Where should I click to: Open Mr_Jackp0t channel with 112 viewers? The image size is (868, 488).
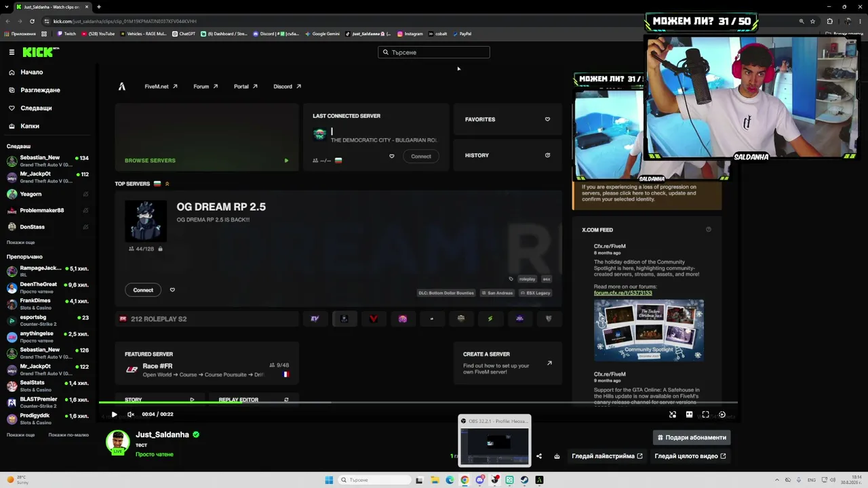pos(49,178)
